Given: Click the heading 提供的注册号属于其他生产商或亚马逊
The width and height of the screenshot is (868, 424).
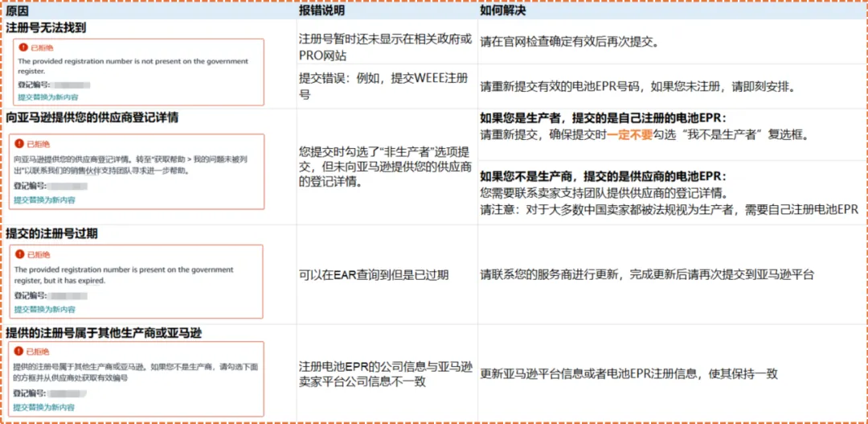Looking at the screenshot, I should [x=104, y=332].
